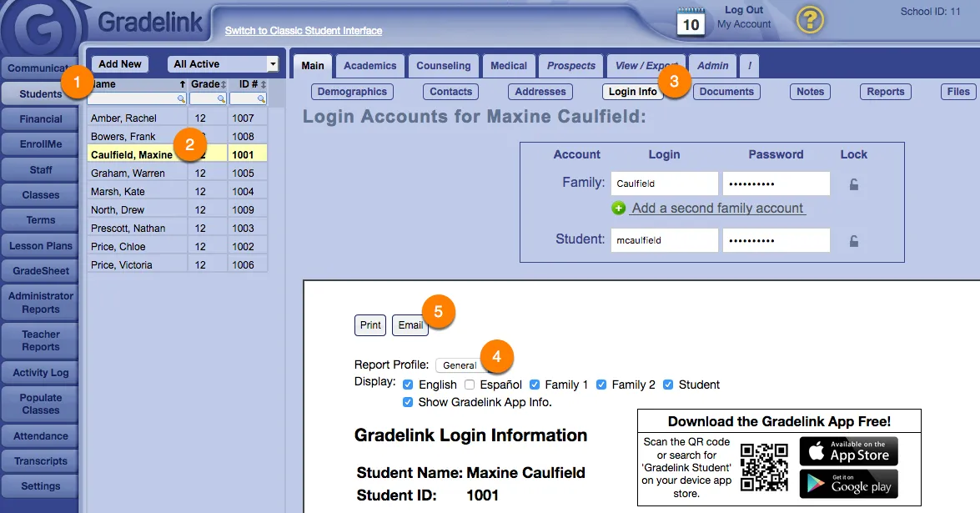Expand the Report Profile General dropdown
980x513 pixels.
[x=460, y=365]
